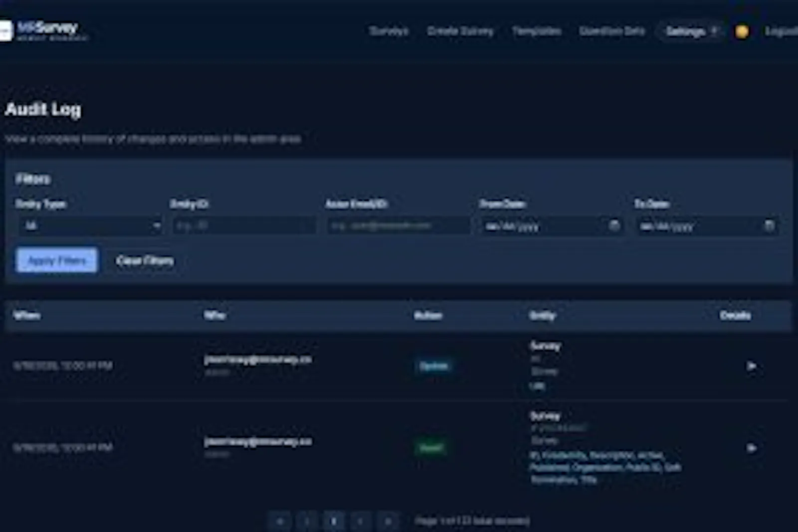This screenshot has width=798, height=532.
Task: Select the highlighted current page number
Action: click(x=334, y=521)
